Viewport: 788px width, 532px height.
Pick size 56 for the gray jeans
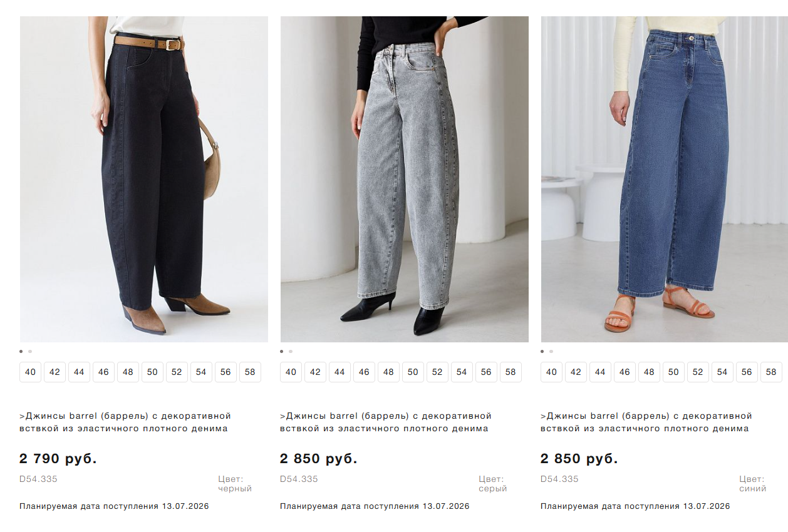coord(486,372)
